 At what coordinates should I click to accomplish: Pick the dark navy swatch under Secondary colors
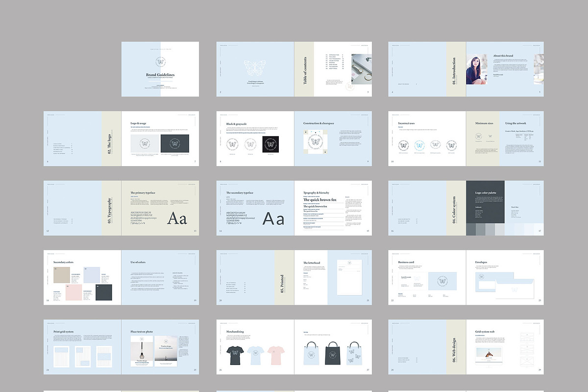103,293
